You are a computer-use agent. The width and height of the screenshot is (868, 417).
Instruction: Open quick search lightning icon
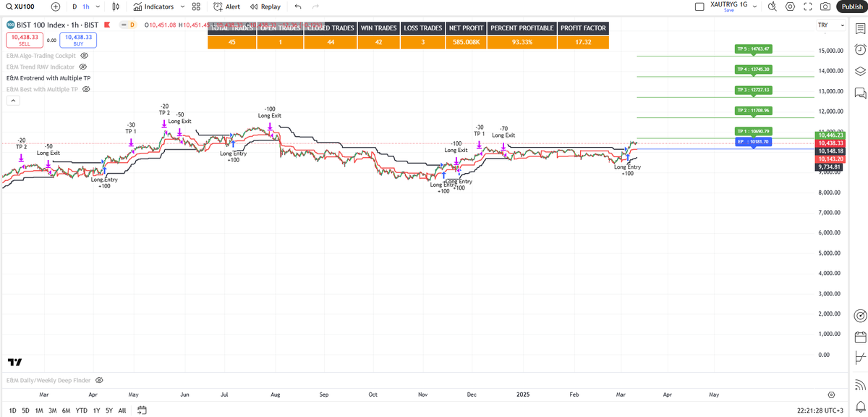pyautogui.click(x=772, y=7)
